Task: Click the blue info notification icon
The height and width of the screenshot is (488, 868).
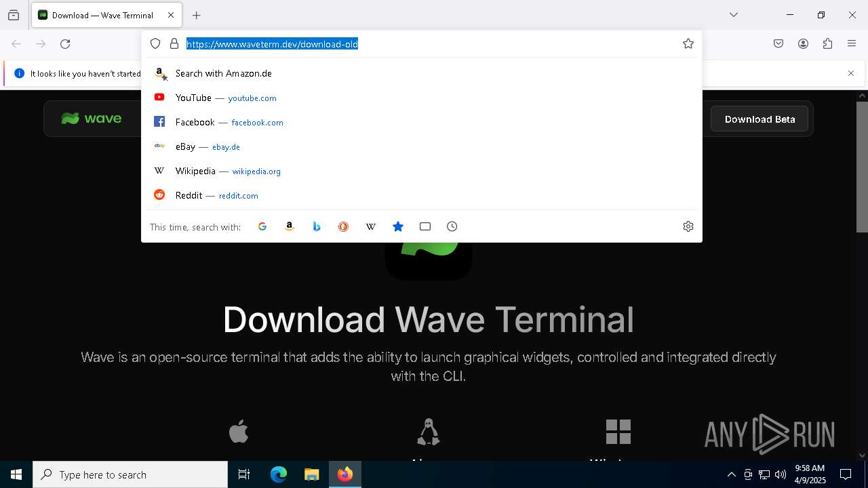Action: pyautogui.click(x=19, y=73)
